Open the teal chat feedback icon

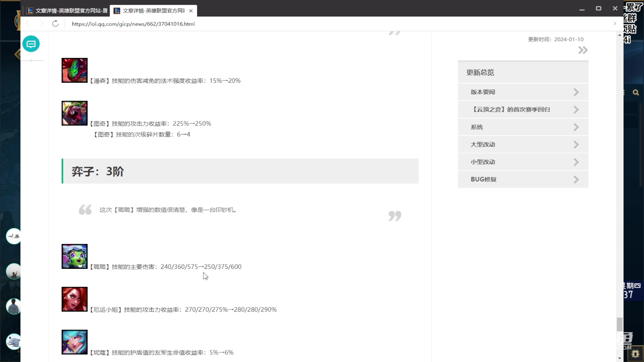[31, 44]
